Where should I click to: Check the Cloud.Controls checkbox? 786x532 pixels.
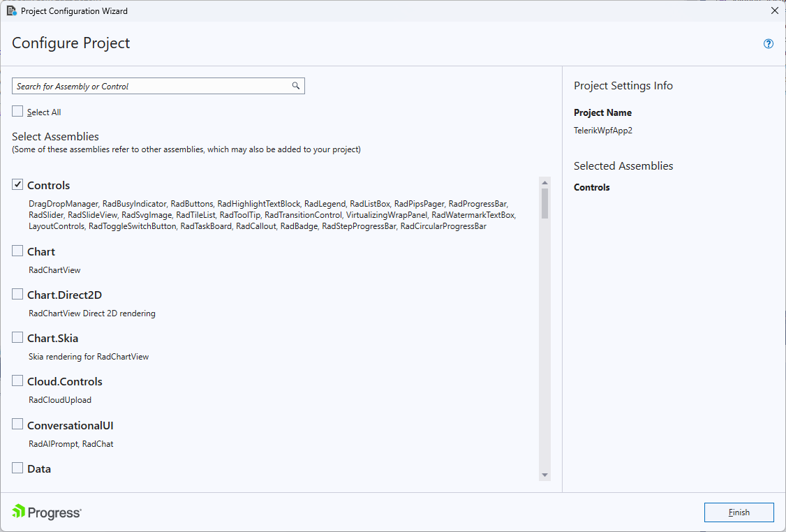17,380
